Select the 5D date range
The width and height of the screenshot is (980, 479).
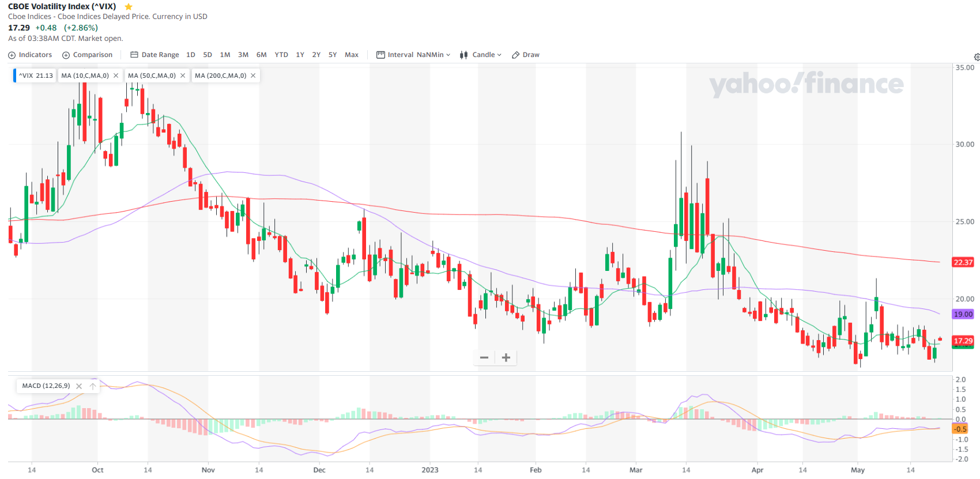pos(208,55)
